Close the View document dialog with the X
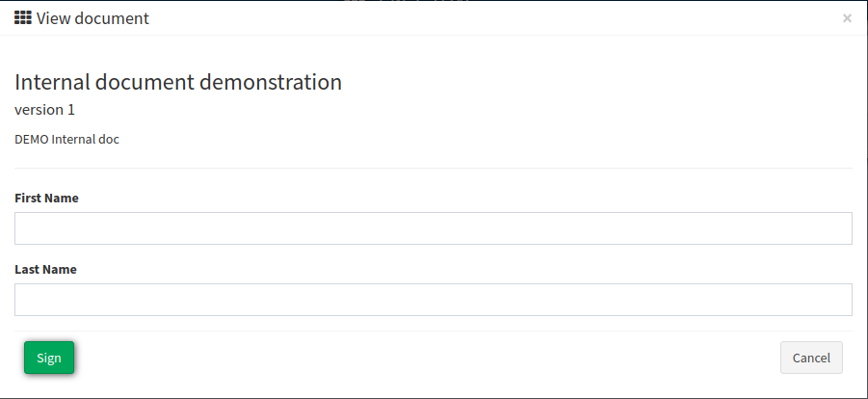Viewport: 868px width, 399px height. point(847,18)
